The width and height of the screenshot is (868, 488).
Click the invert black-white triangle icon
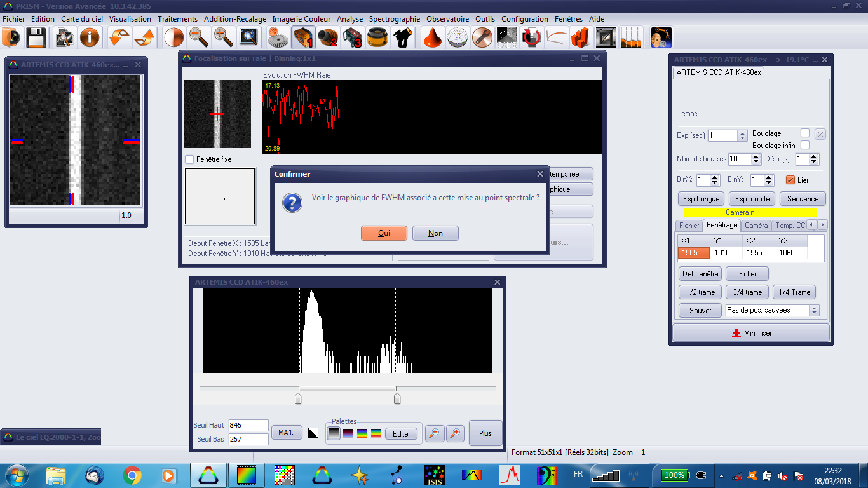(313, 433)
